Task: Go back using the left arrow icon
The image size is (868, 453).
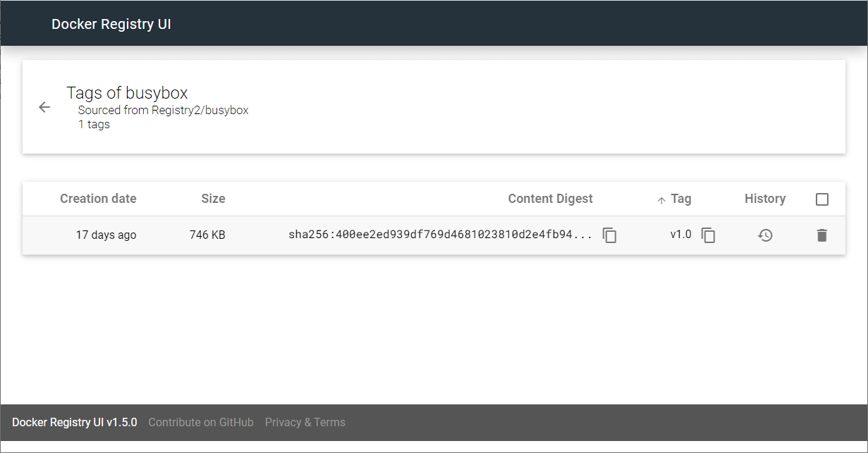Action: click(x=44, y=107)
